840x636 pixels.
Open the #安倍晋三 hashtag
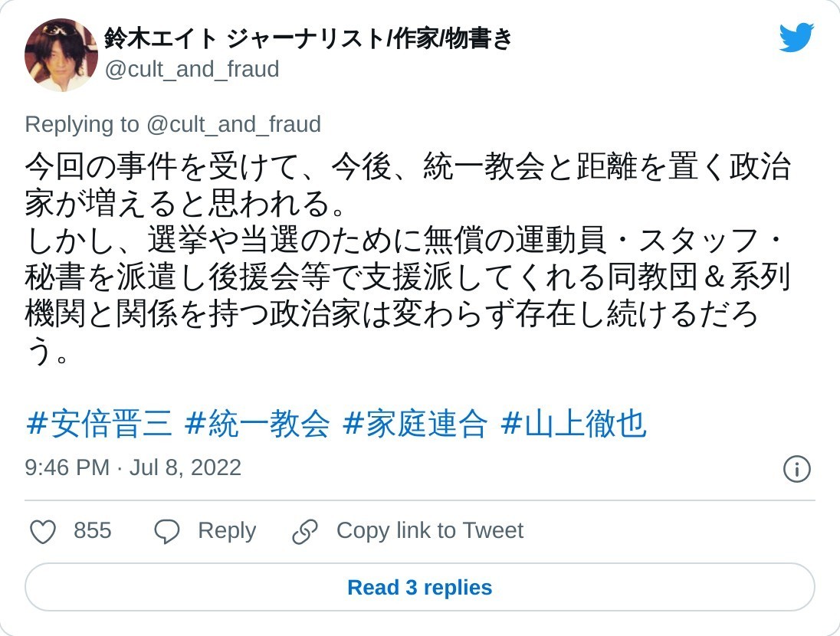(x=100, y=424)
